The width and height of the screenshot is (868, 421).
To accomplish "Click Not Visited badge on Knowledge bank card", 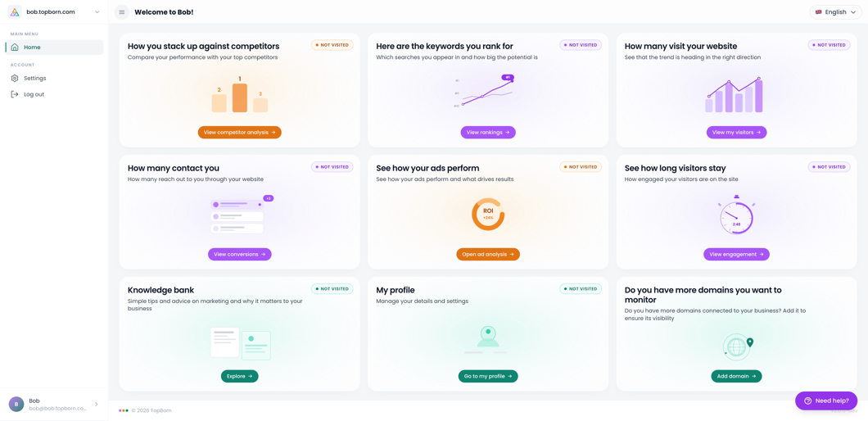I will click(x=332, y=288).
